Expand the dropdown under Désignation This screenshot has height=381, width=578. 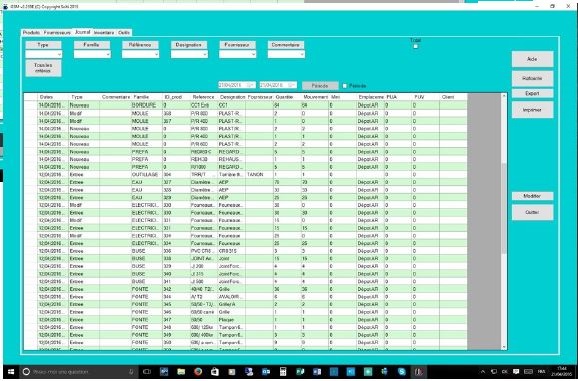(x=205, y=55)
